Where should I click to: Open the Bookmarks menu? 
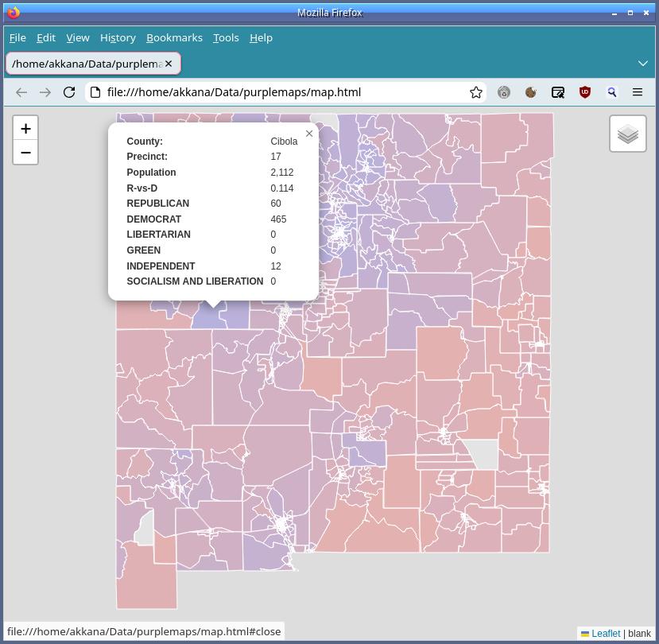tap(174, 37)
